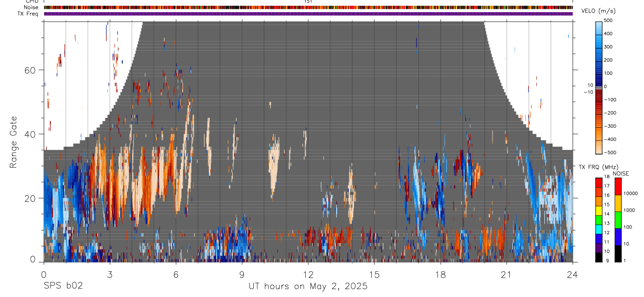644x297 pixels.
Task: Click the 'Noise' row label at top left
Action: coord(31,7)
